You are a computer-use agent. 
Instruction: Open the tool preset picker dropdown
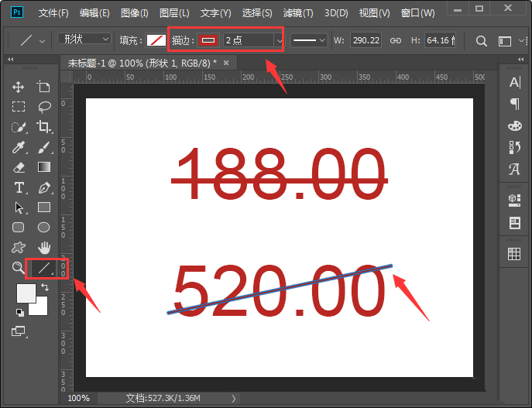coord(42,41)
